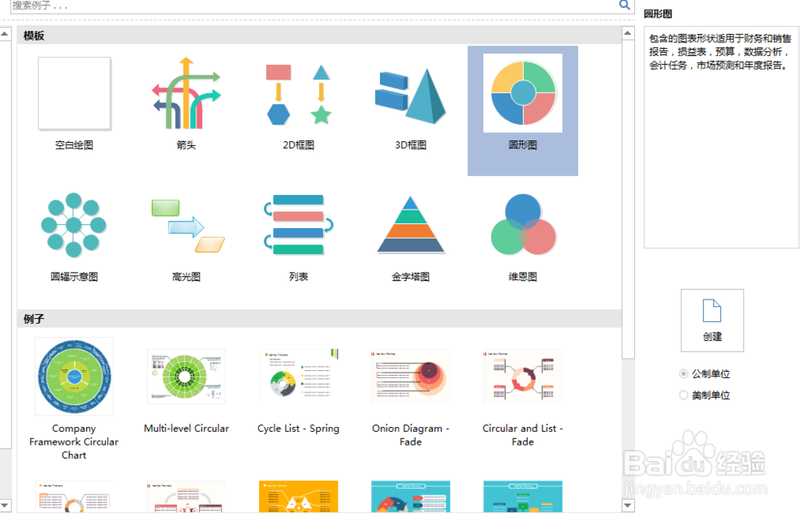
Task: Select the 高光图 highlight diagram template
Action: [x=188, y=226]
